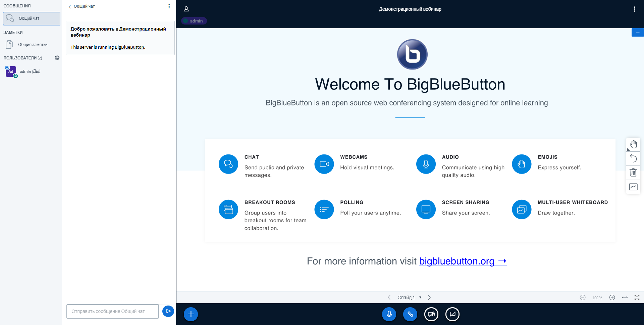The height and width of the screenshot is (325, 644).
Task: Click the Webcams camera icon on slide
Action: point(324,164)
